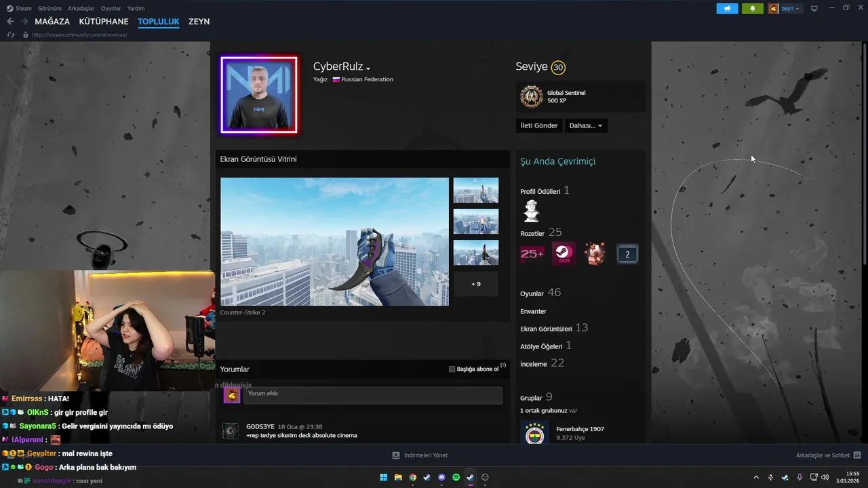This screenshot has height=488, width=868.
Task: Open Discord from the taskbar
Action: click(441, 477)
